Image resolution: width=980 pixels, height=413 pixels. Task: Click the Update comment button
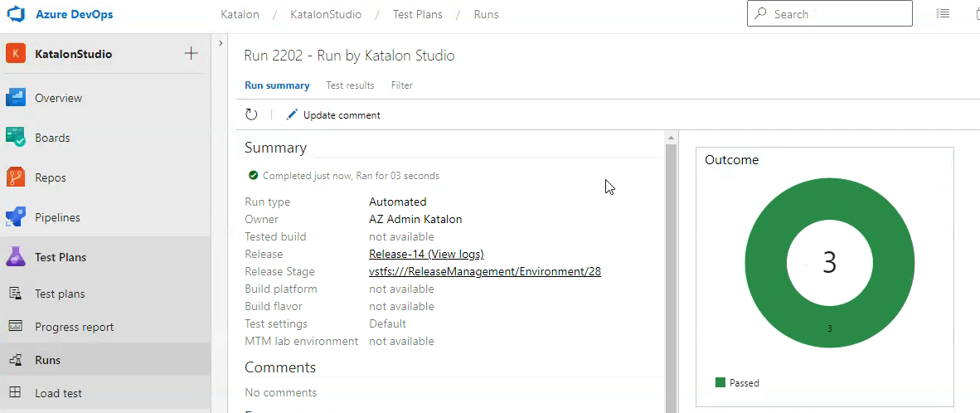tap(333, 115)
